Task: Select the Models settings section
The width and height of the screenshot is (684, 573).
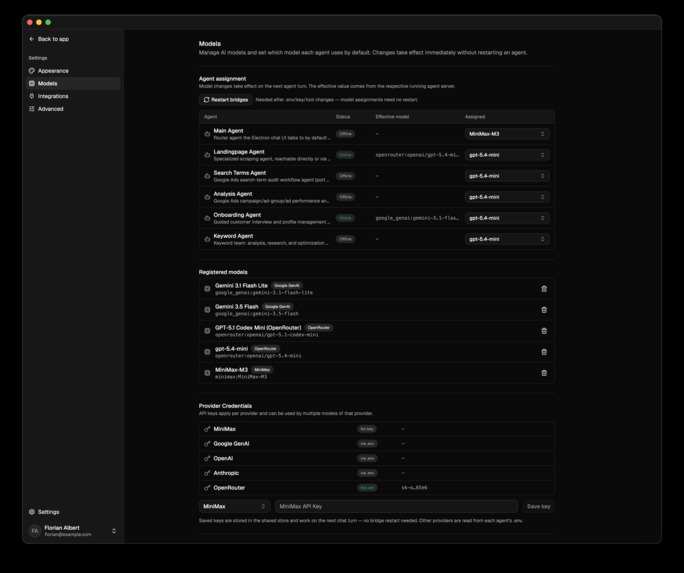Action: pos(73,83)
